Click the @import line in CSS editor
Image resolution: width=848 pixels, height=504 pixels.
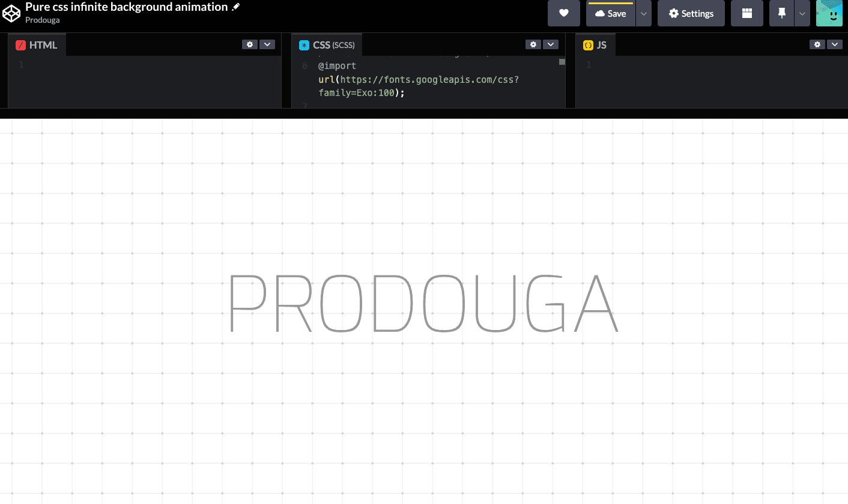pos(338,66)
